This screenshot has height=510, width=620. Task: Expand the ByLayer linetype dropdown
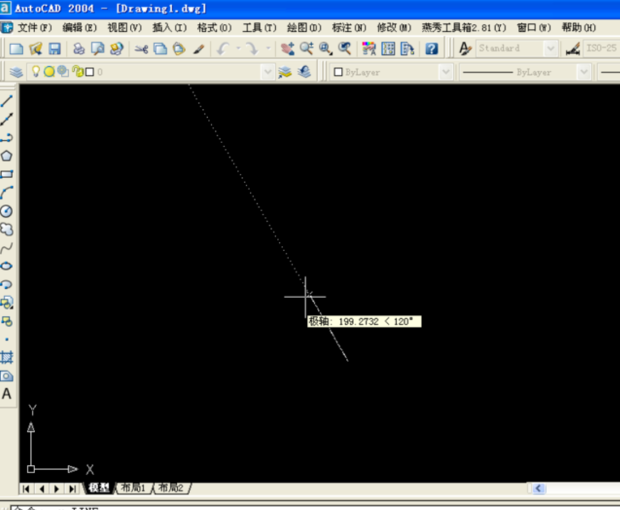pyautogui.click(x=584, y=72)
